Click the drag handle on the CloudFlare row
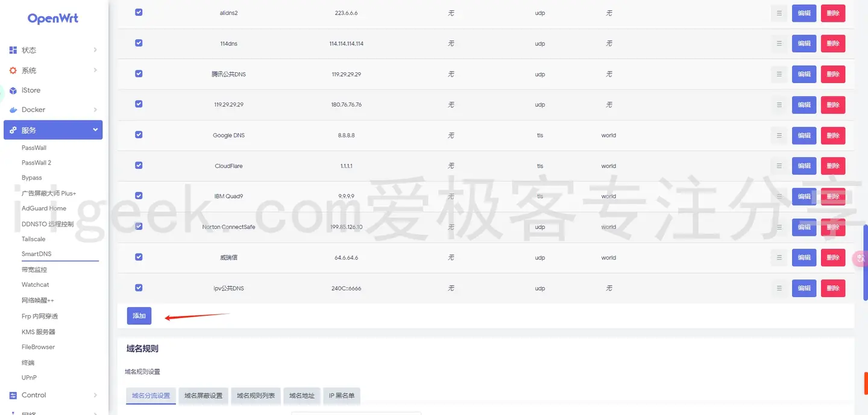 pyautogui.click(x=779, y=166)
